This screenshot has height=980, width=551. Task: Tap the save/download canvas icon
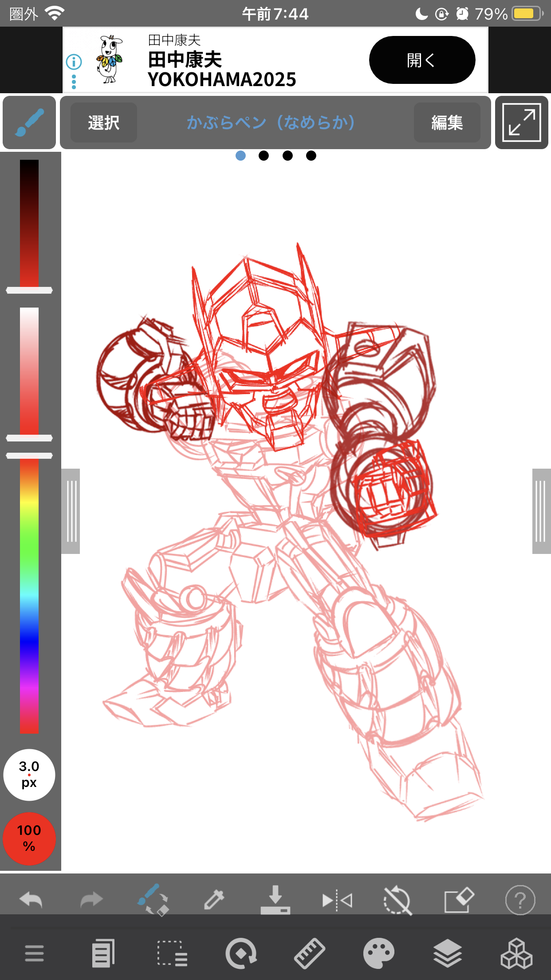[x=275, y=900]
